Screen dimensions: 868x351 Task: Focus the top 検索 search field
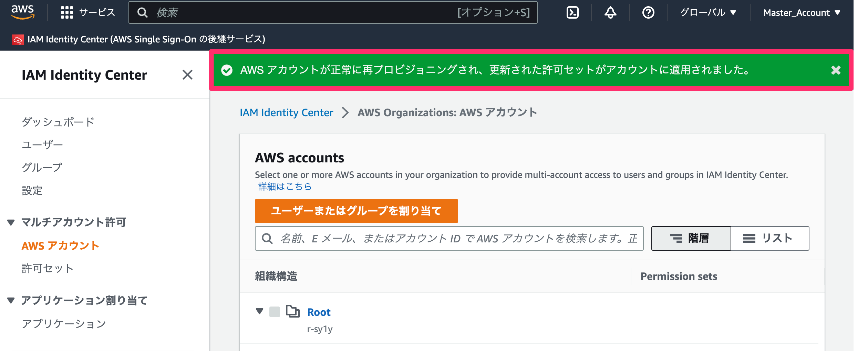tap(333, 13)
